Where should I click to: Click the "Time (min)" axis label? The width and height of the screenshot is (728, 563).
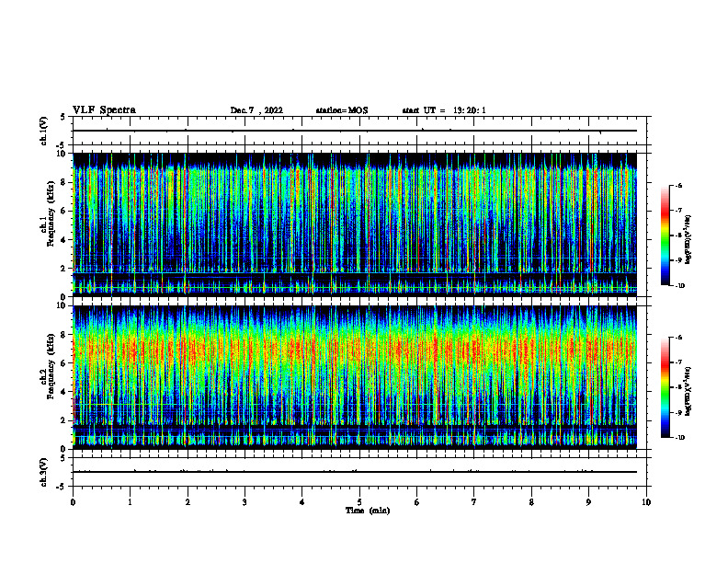368,511
